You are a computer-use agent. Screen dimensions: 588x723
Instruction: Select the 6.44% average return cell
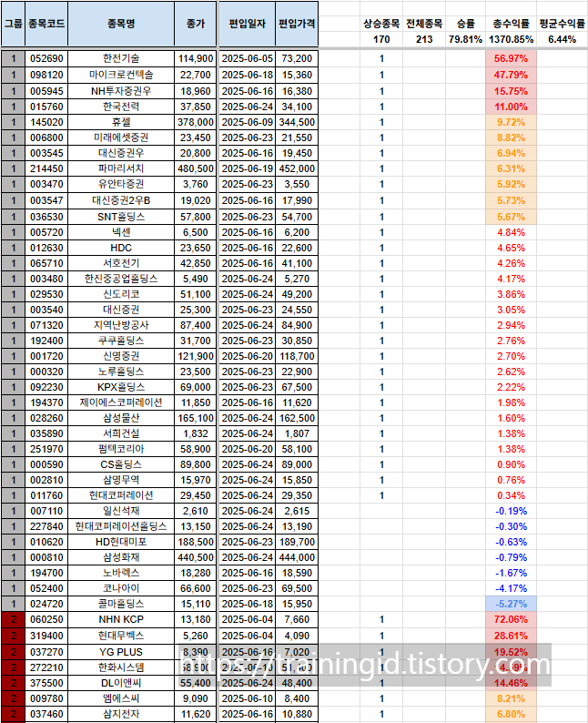[x=563, y=39]
